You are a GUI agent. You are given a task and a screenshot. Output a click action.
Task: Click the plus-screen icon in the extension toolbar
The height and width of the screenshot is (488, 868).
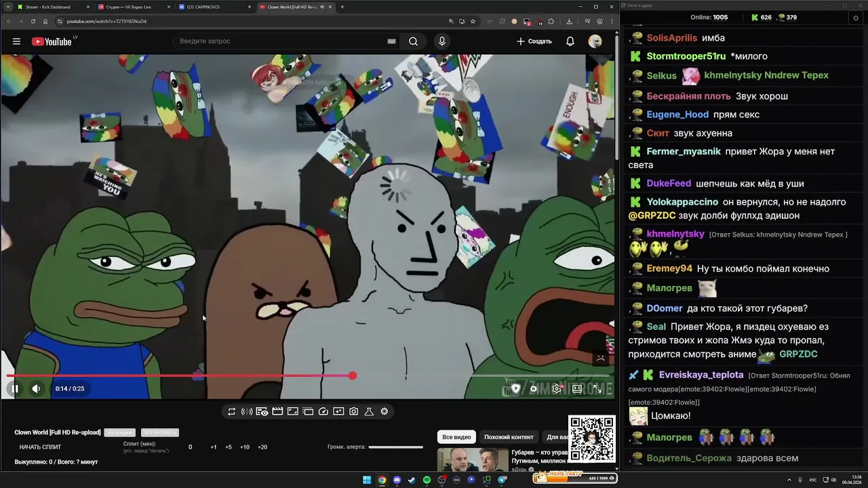tap(338, 411)
